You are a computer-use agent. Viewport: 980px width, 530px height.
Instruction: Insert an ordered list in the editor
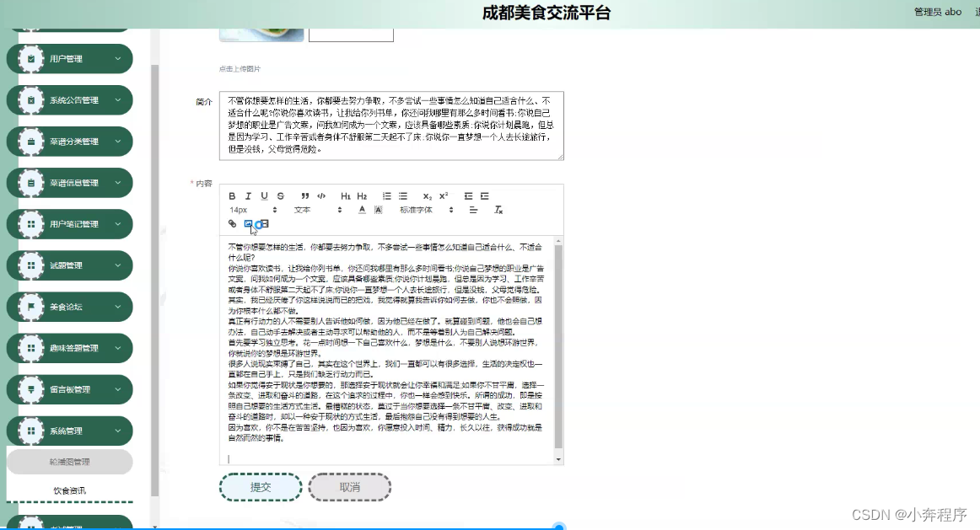(x=387, y=196)
